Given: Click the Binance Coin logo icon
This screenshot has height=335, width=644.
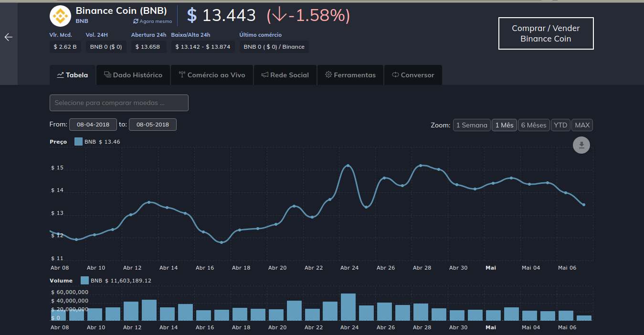Looking at the screenshot, I should coord(61,16).
